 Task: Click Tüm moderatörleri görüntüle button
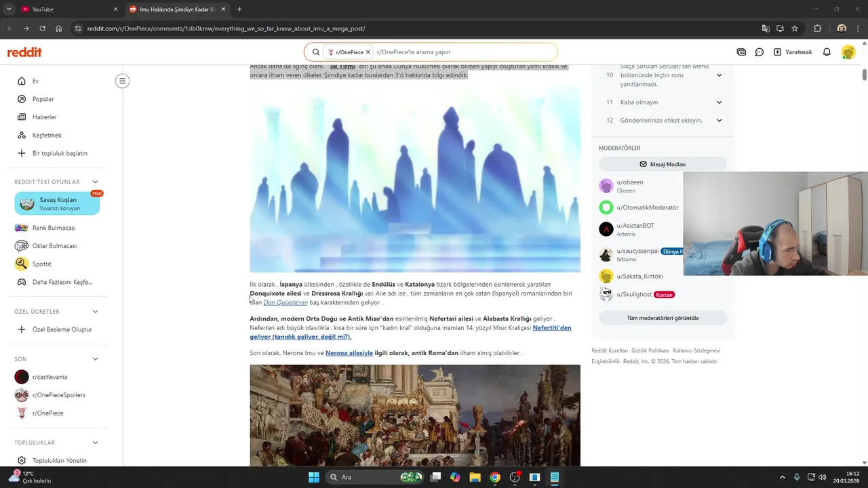tap(663, 318)
